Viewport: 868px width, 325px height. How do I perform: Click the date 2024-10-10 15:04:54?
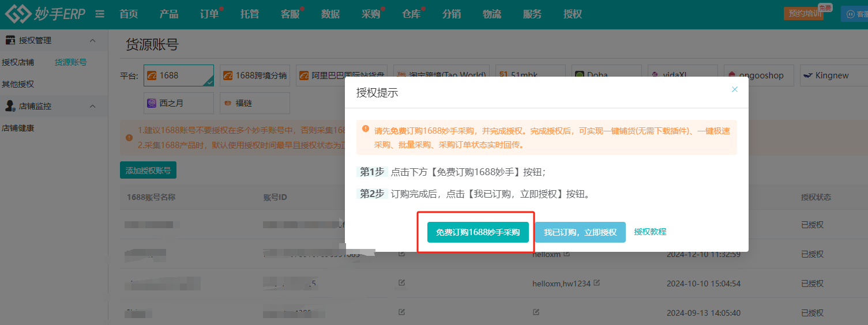click(704, 284)
